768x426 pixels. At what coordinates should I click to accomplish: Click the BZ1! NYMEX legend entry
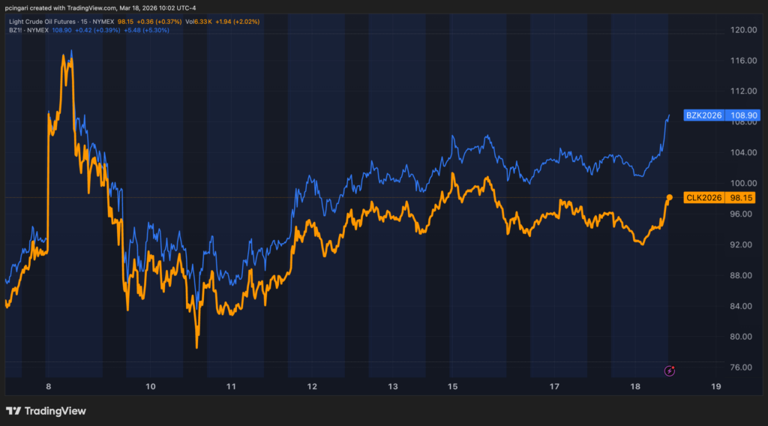click(28, 30)
